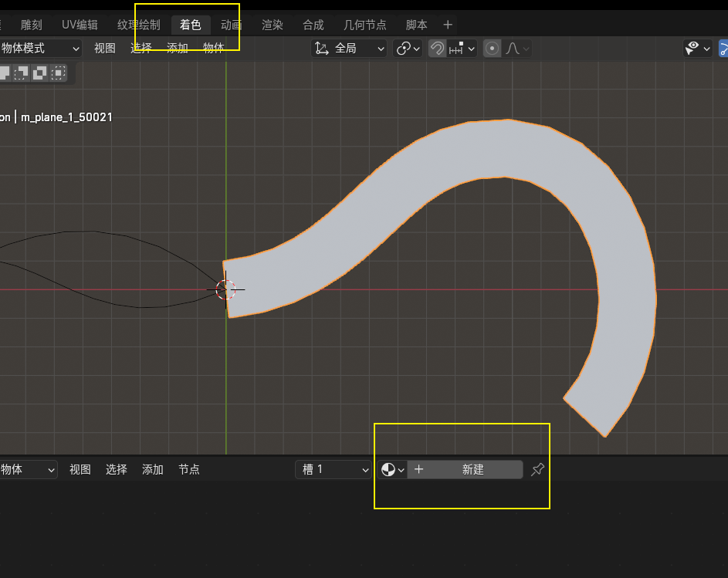Open the eye icon visibility popover
This screenshot has height=578, width=728.
tap(697, 49)
